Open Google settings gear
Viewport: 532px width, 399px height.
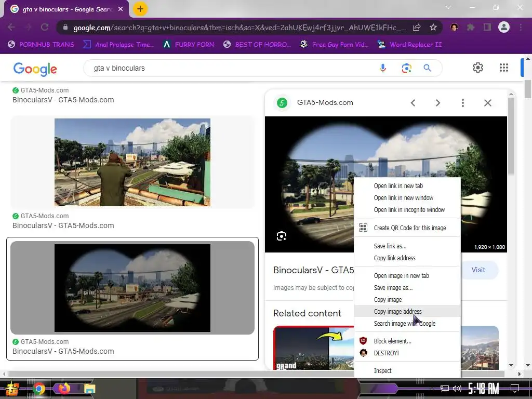(x=478, y=68)
